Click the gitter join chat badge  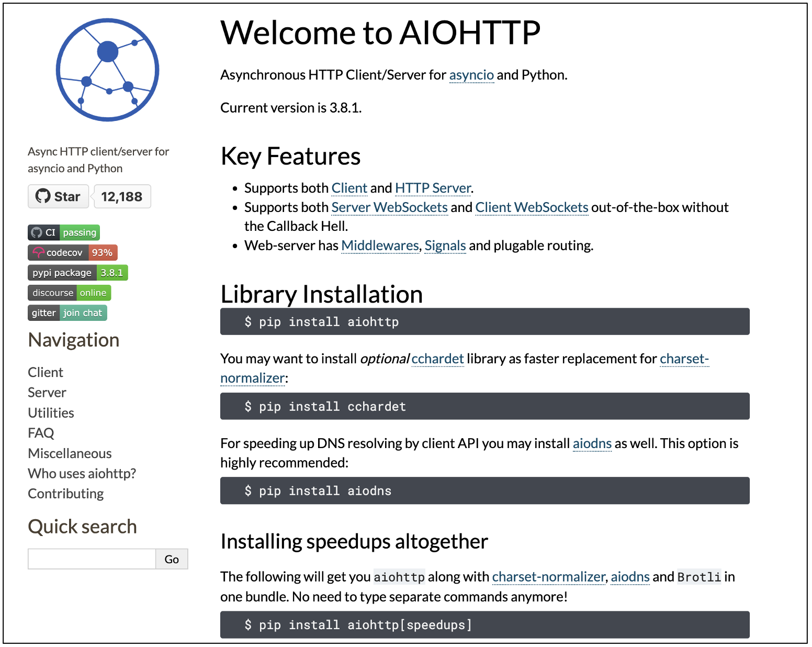[67, 313]
